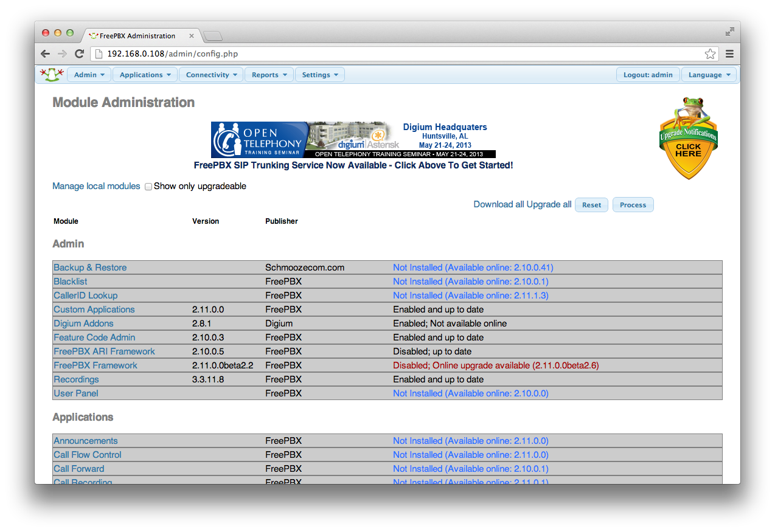
Task: Close the FreePBX Administration tab
Action: [192, 36]
